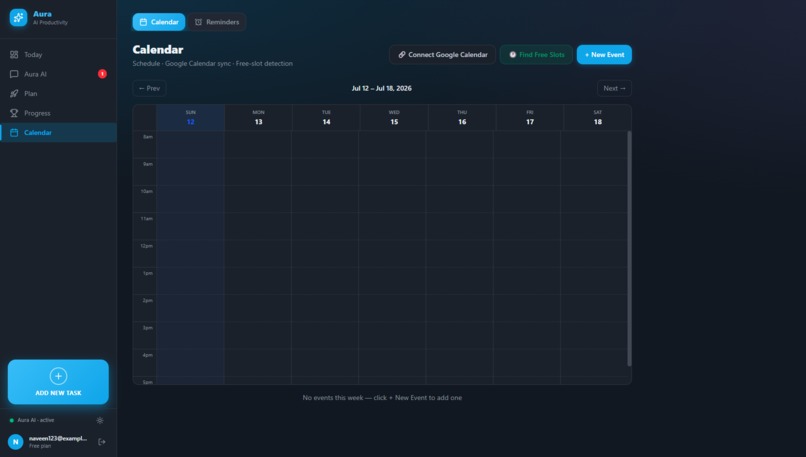Toggle the theme sun icon
This screenshot has height=457, width=806.
pos(100,421)
